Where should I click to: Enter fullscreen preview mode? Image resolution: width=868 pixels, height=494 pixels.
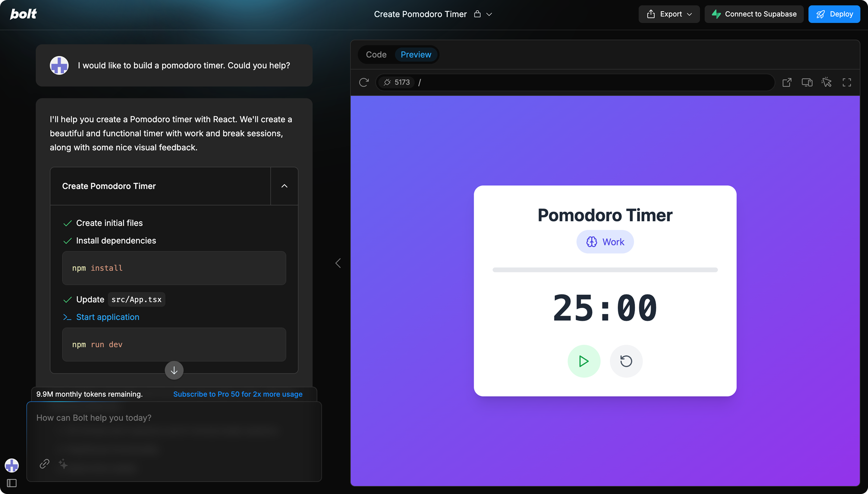(847, 82)
